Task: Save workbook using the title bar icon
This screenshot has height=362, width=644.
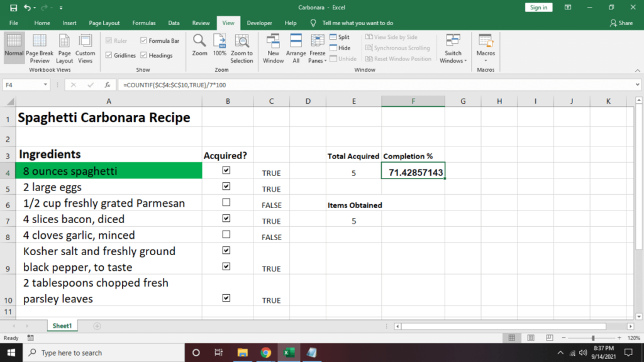Action: [14, 8]
